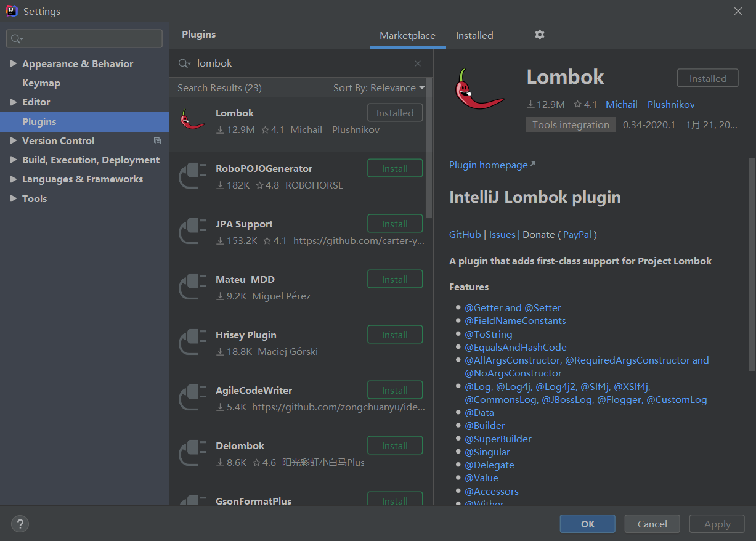Open the plugins gear settings menu
Image resolution: width=756 pixels, height=541 pixels.
(x=540, y=35)
